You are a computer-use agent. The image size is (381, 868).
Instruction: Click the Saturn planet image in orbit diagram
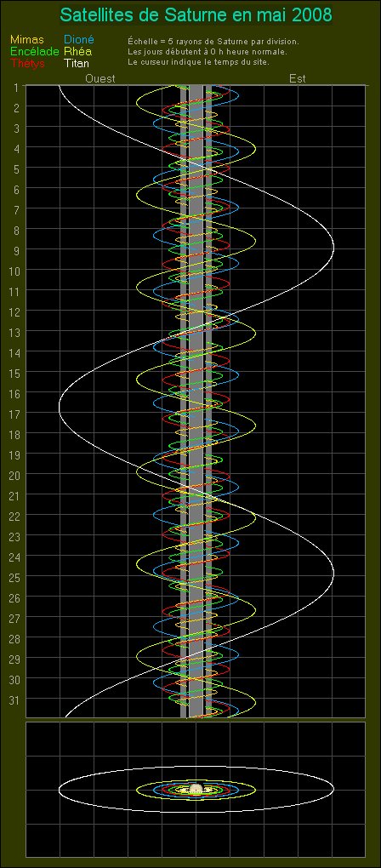[x=196, y=790]
